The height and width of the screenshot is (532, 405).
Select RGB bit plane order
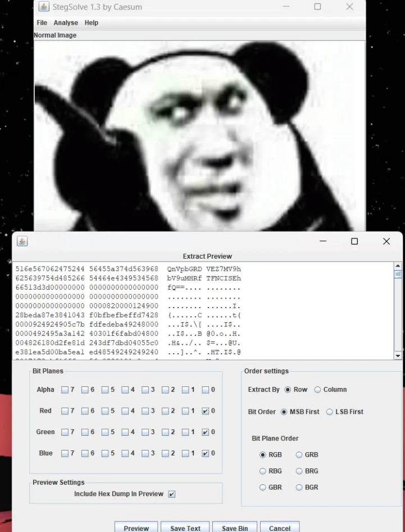[263, 455]
